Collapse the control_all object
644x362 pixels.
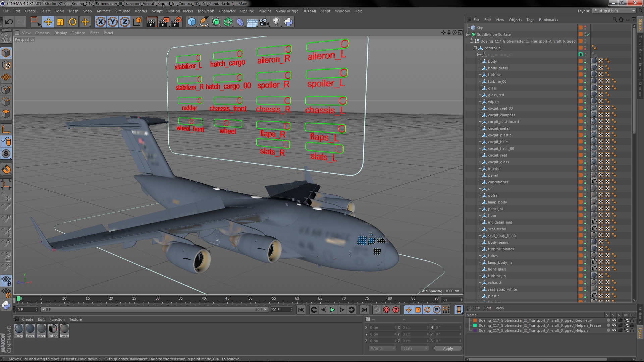coord(475,48)
